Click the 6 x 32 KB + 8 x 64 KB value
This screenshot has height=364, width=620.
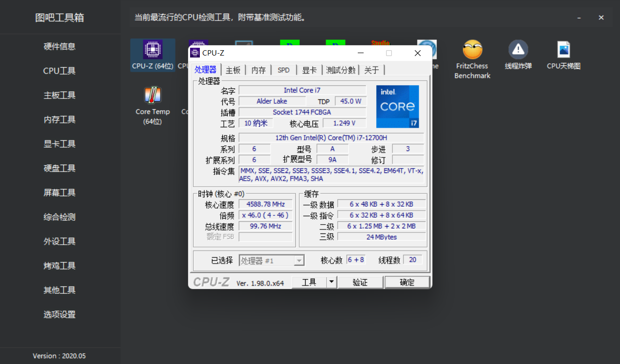coord(381,215)
